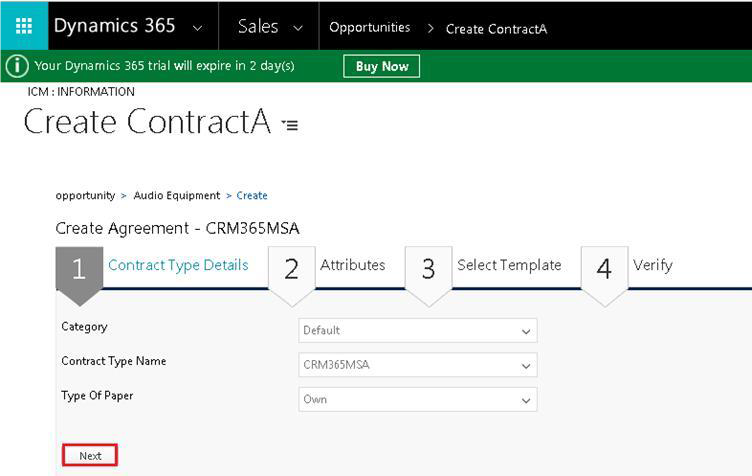Screen dimensions: 752x476
Task: Click the step 4 number marker
Action: coord(604,270)
